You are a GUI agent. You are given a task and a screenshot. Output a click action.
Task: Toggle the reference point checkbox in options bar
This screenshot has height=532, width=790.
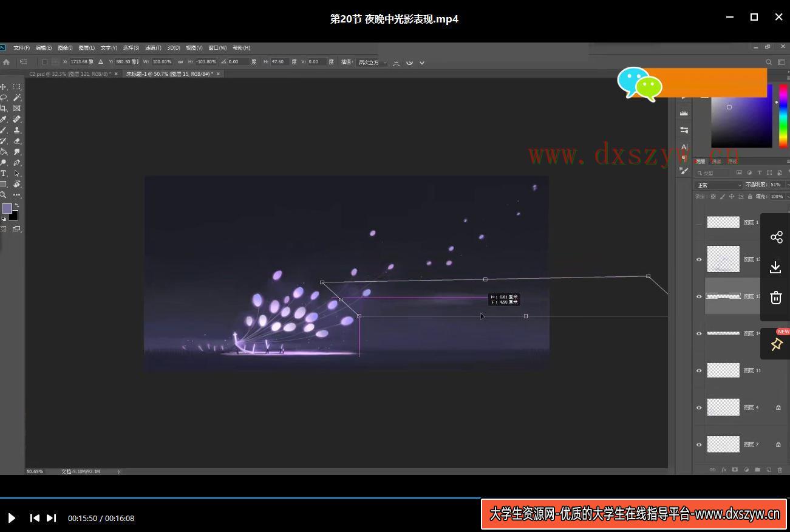click(44, 62)
